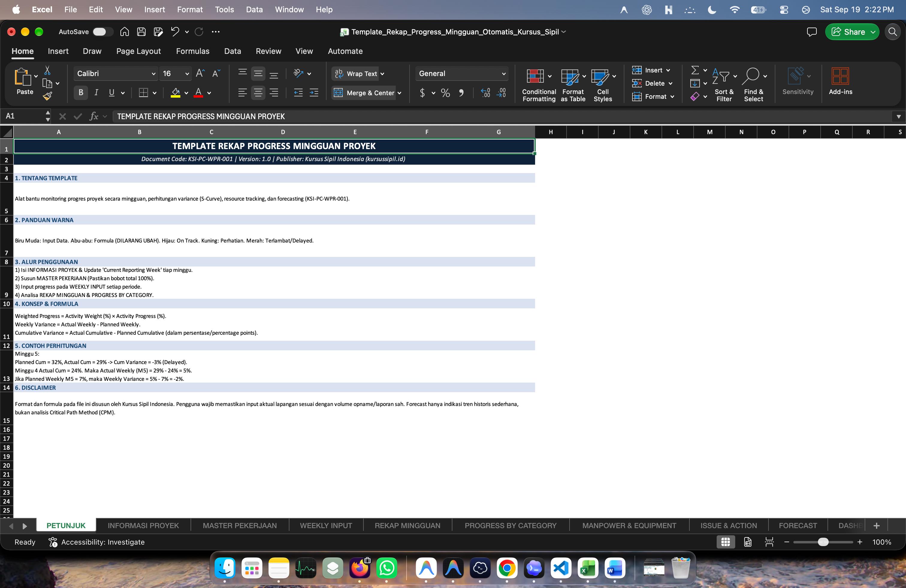Expand the formula bar chevron
The width and height of the screenshot is (906, 588).
899,116
